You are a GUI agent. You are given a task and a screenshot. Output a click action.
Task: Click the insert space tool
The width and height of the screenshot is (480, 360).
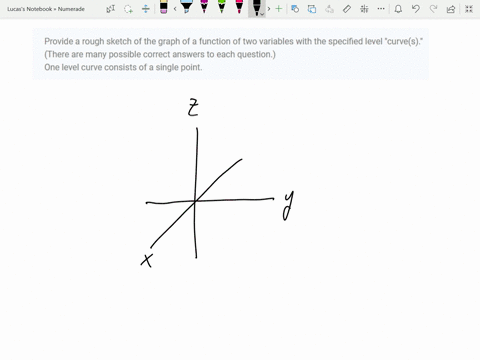(x=146, y=9)
